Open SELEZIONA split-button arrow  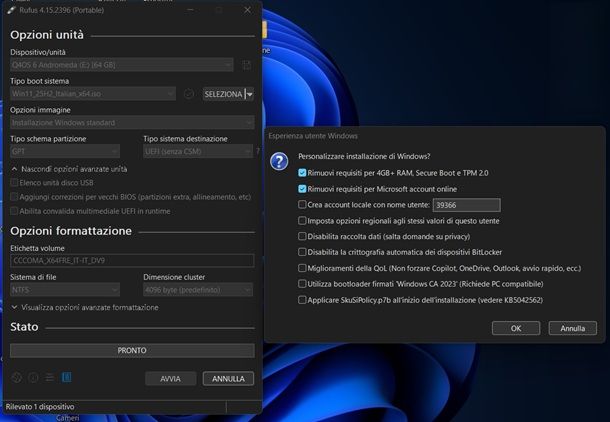coord(250,94)
